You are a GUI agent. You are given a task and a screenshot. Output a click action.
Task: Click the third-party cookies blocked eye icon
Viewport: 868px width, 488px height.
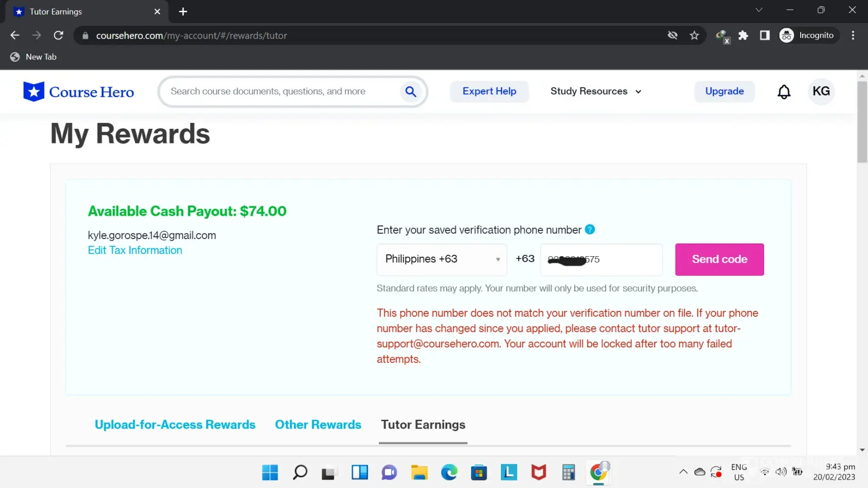tap(672, 35)
